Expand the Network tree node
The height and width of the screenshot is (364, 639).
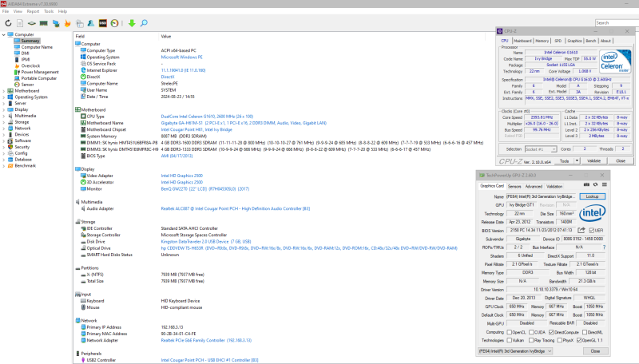(4, 129)
